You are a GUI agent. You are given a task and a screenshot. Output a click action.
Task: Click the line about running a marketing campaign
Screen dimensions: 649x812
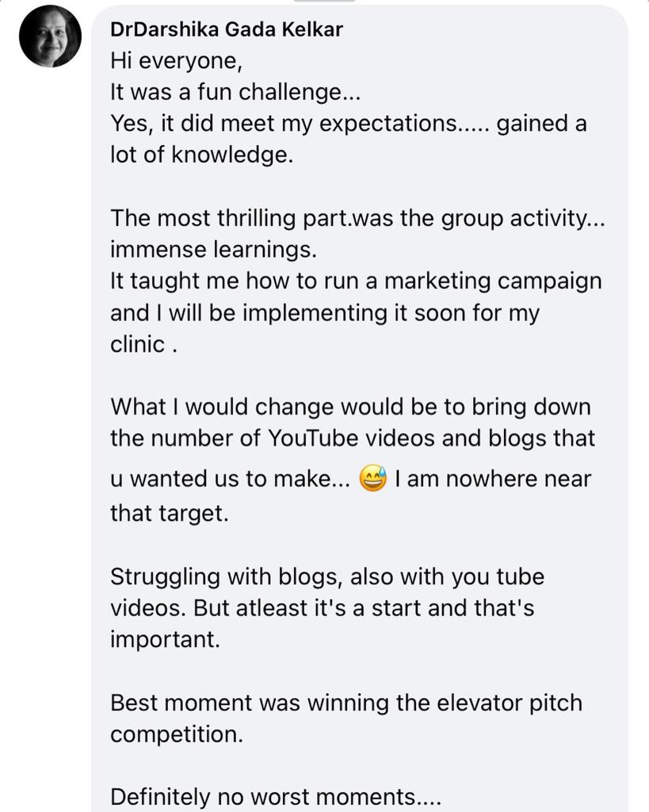pos(356,281)
